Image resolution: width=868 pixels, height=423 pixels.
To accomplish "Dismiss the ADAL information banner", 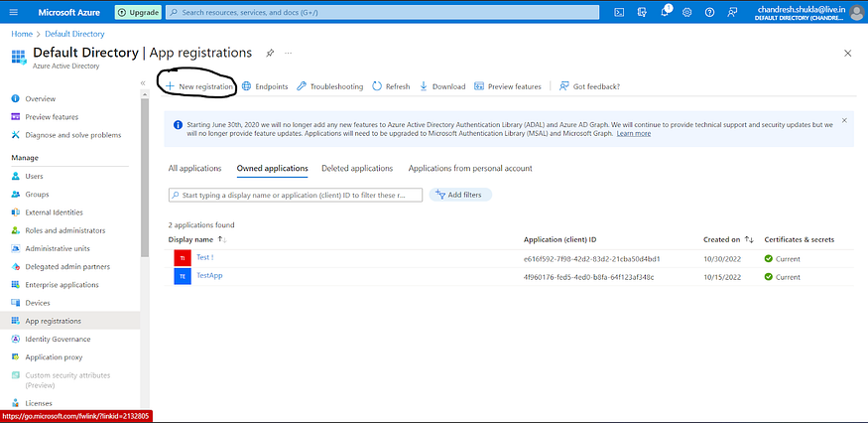I will 844,120.
